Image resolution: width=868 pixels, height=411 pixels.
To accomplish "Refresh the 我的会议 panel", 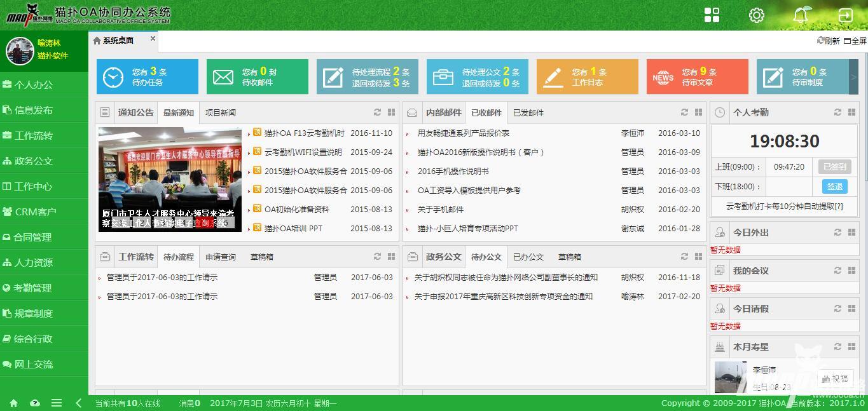I will pyautogui.click(x=837, y=271).
